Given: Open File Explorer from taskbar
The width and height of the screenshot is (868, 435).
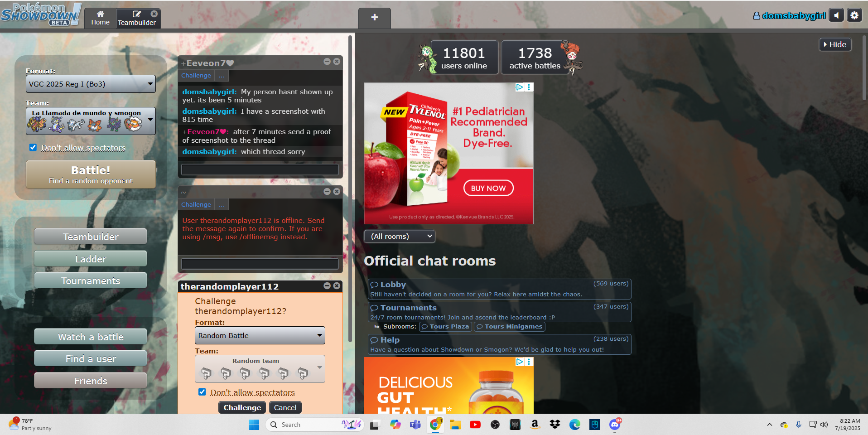Looking at the screenshot, I should [x=455, y=425].
